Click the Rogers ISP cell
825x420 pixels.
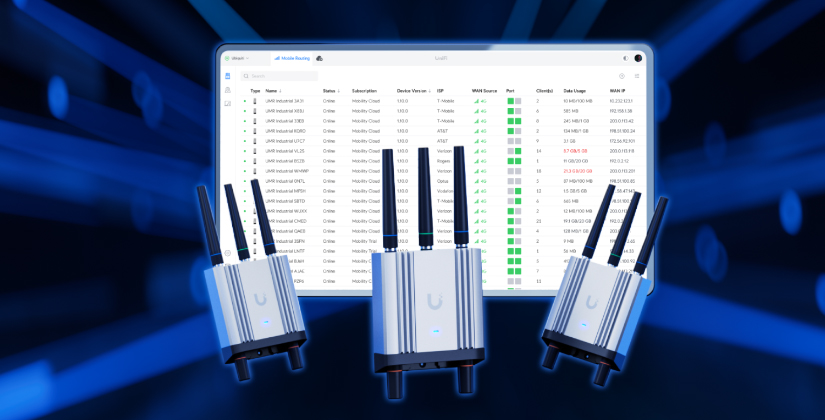444,161
